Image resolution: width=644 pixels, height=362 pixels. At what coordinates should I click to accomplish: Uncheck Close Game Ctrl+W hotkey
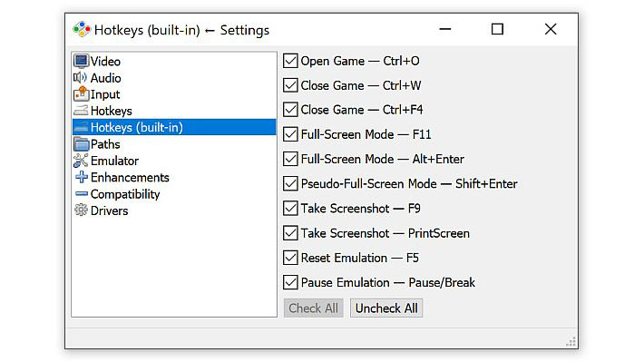tap(290, 85)
